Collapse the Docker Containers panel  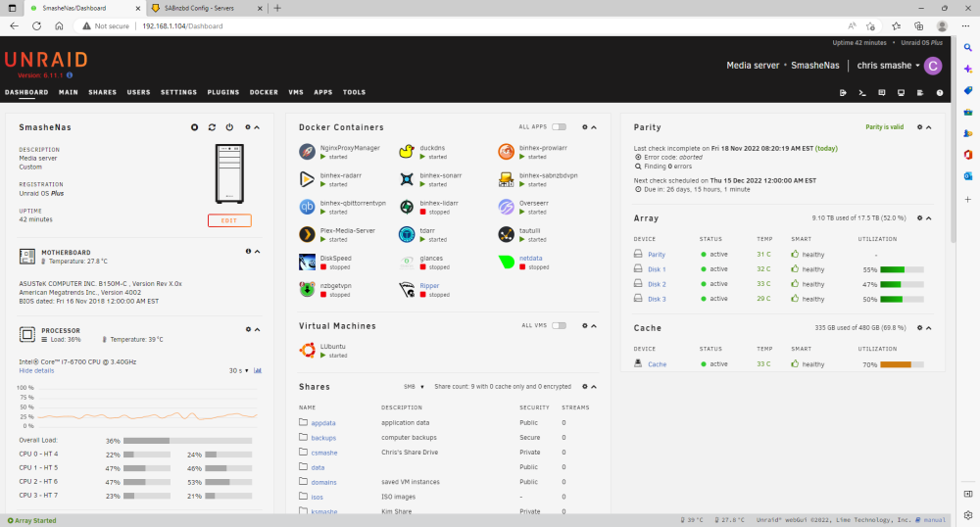594,127
